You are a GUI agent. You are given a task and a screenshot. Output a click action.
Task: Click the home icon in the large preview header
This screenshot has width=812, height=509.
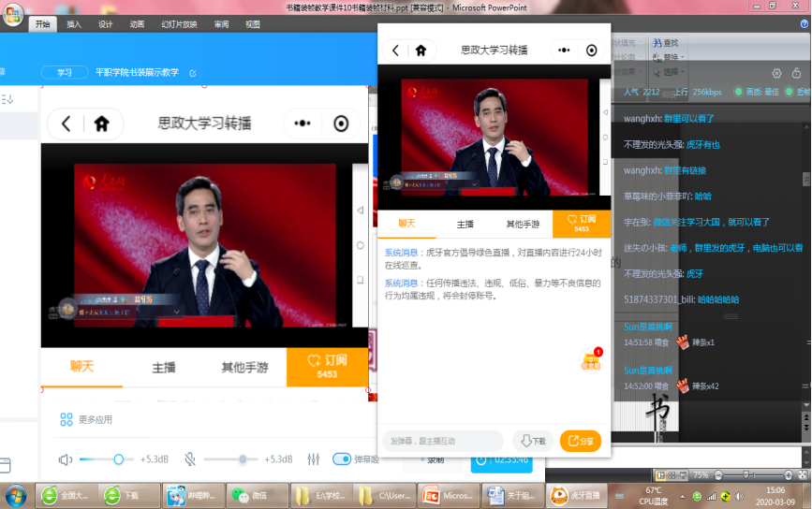[x=102, y=124]
